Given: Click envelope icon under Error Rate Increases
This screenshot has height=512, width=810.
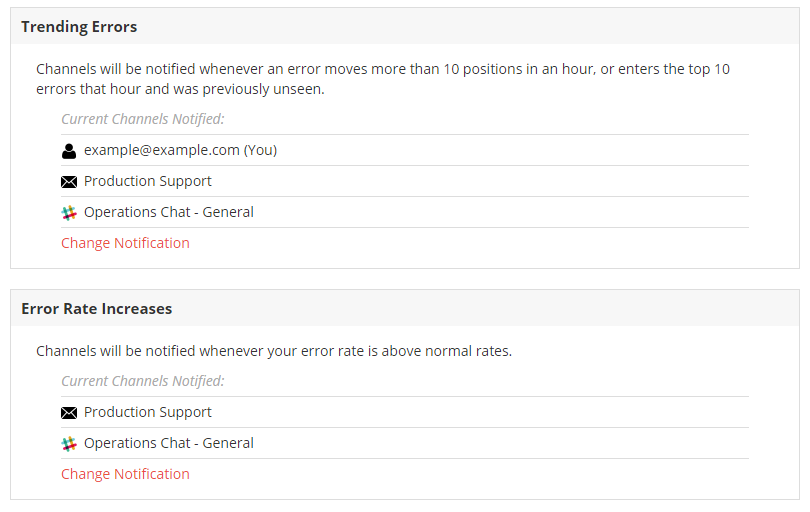Looking at the screenshot, I should click(x=69, y=413).
